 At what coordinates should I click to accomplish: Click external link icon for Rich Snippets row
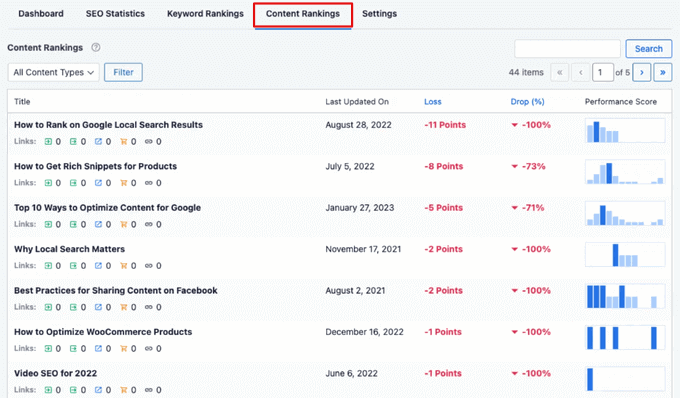[x=98, y=183]
